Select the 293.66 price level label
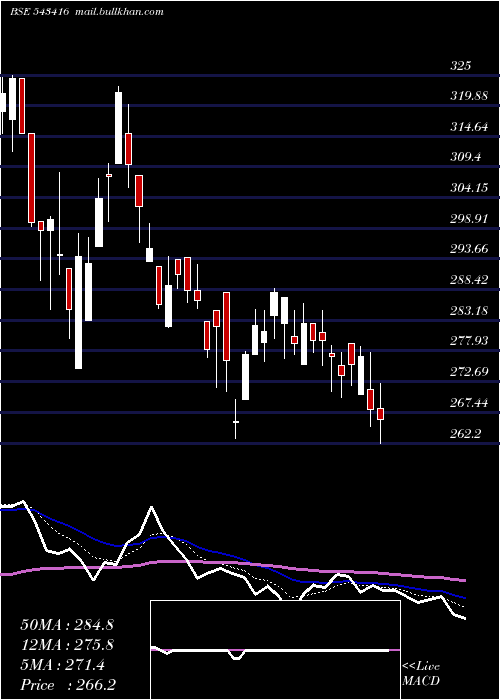Image resolution: width=500 pixels, height=700 pixels. coord(469,249)
